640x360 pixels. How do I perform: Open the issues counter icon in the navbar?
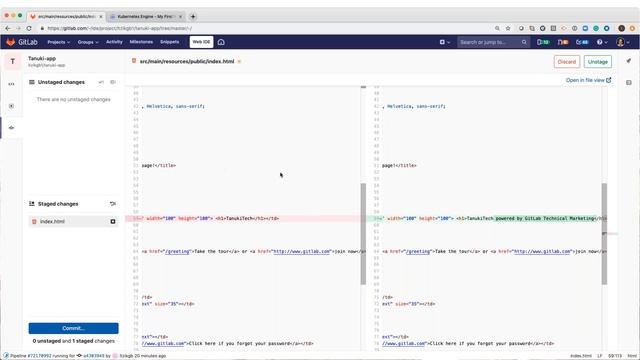click(x=543, y=42)
